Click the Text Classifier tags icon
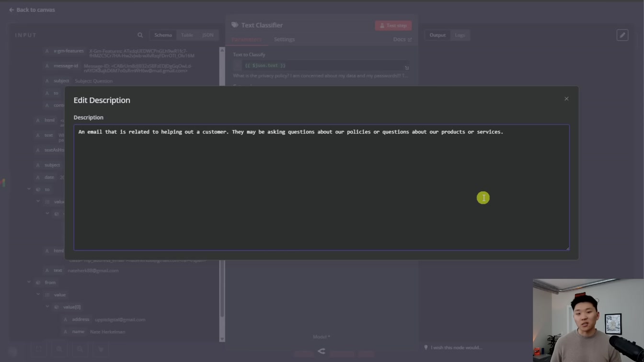Viewport: 644px width, 362px height. click(x=235, y=25)
